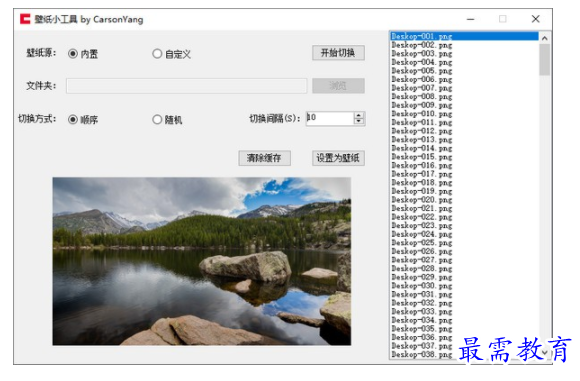Select Desktop-011.png in list

click(422, 122)
